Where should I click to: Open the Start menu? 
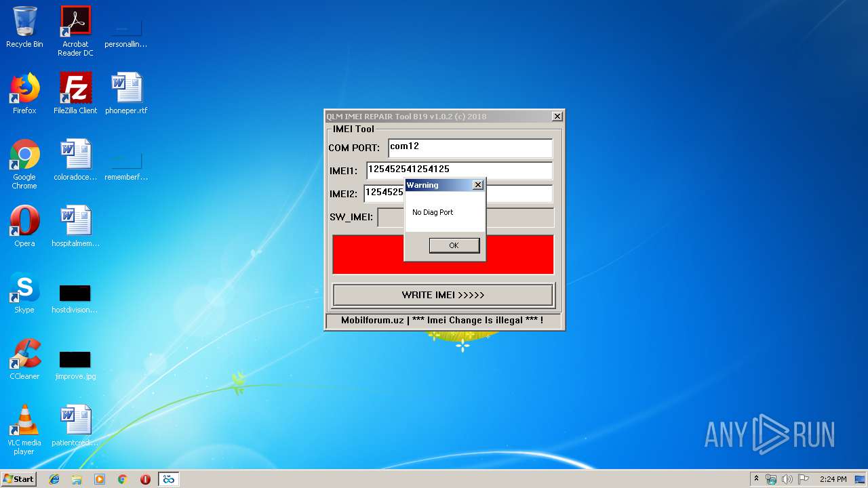tap(18, 479)
